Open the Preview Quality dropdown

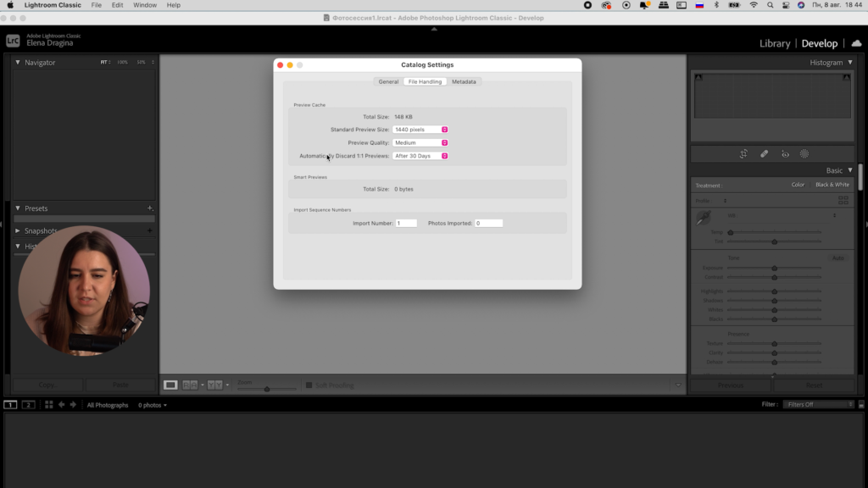(420, 143)
